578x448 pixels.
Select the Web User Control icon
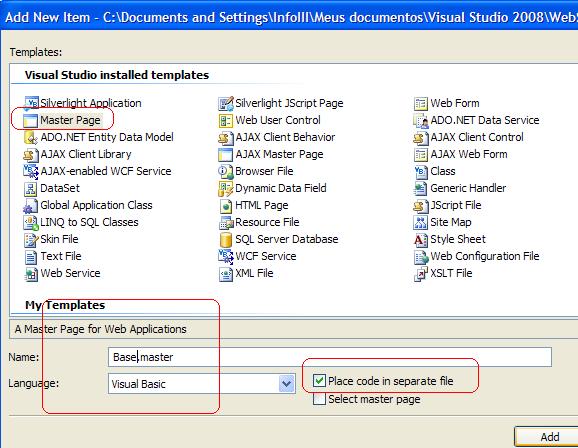coord(226,121)
